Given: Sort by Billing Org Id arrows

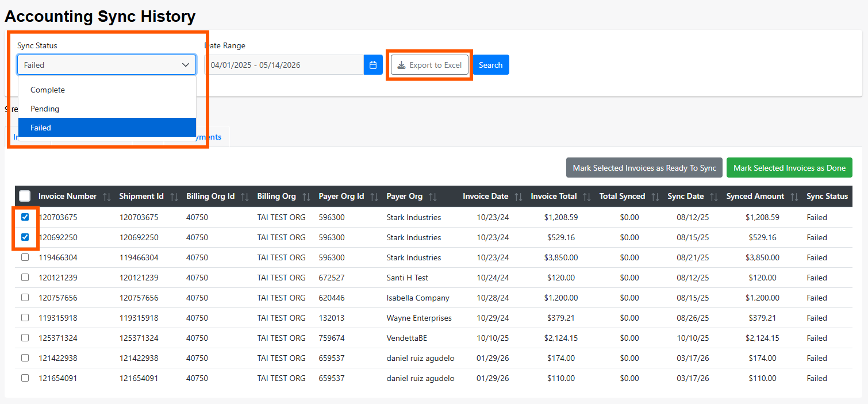Looking at the screenshot, I should [x=245, y=197].
